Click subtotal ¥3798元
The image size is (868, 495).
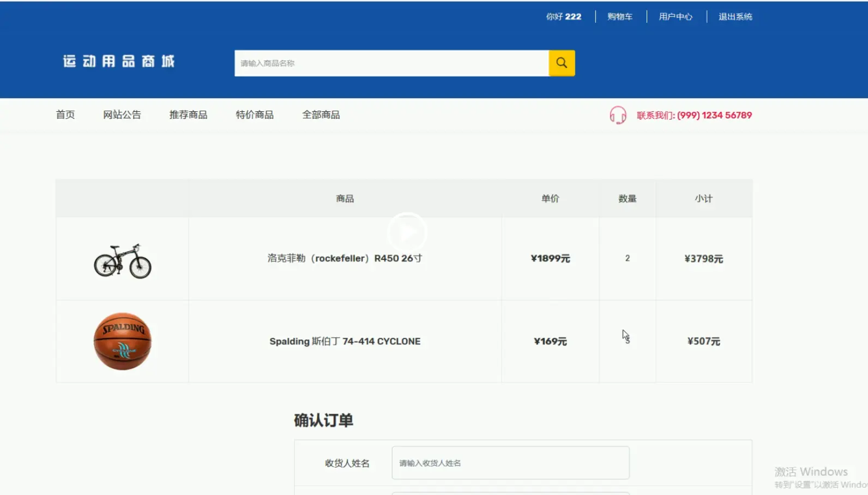click(x=704, y=258)
